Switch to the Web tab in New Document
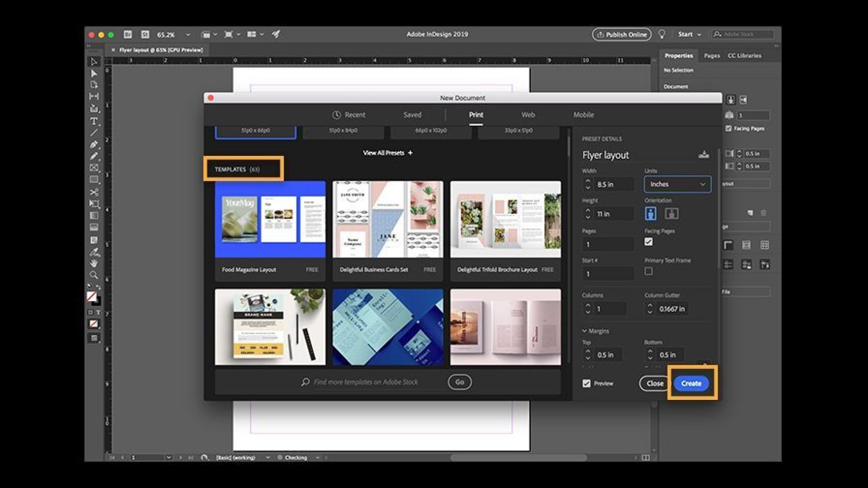The width and height of the screenshot is (868, 488). 528,115
